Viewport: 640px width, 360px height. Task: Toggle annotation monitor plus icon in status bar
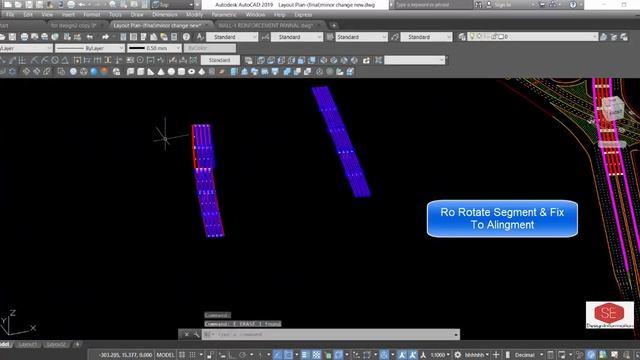coord(496,355)
